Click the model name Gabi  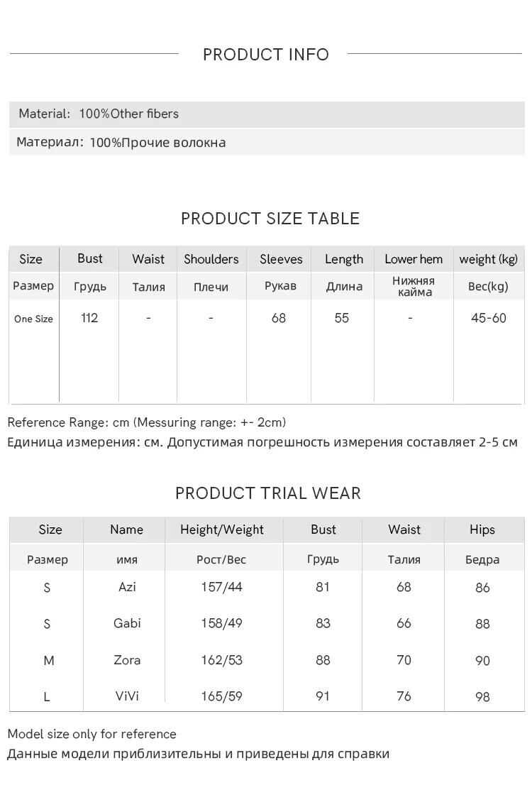(x=127, y=623)
